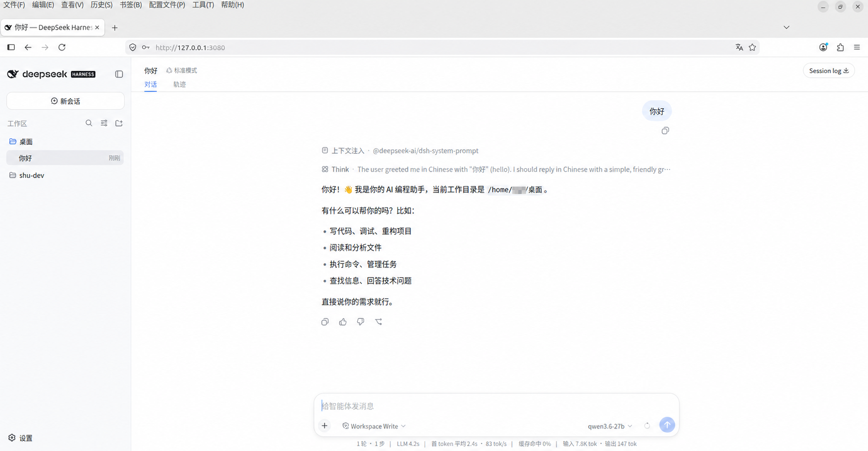Send the message with the arrow button
Image resolution: width=868 pixels, height=451 pixels.
click(667, 425)
